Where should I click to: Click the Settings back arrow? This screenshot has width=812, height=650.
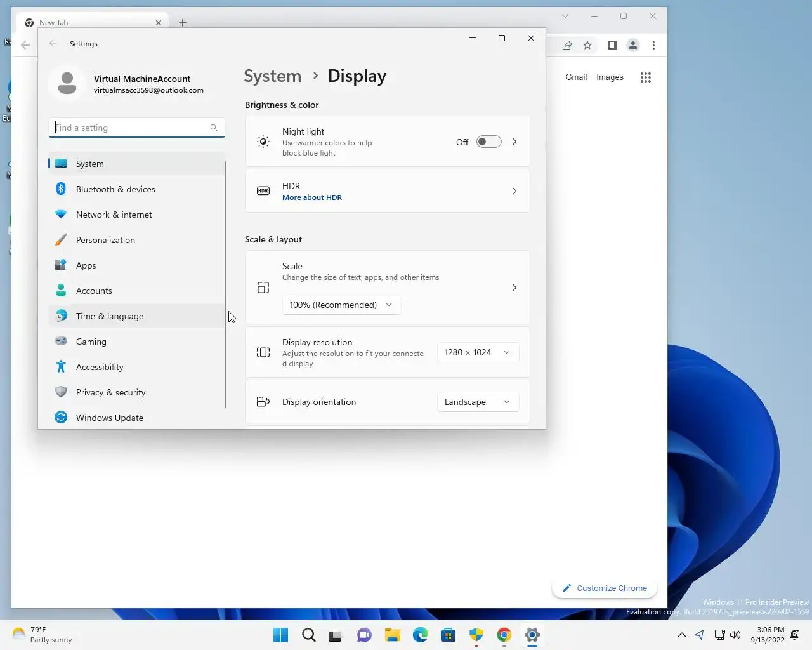pos(53,44)
